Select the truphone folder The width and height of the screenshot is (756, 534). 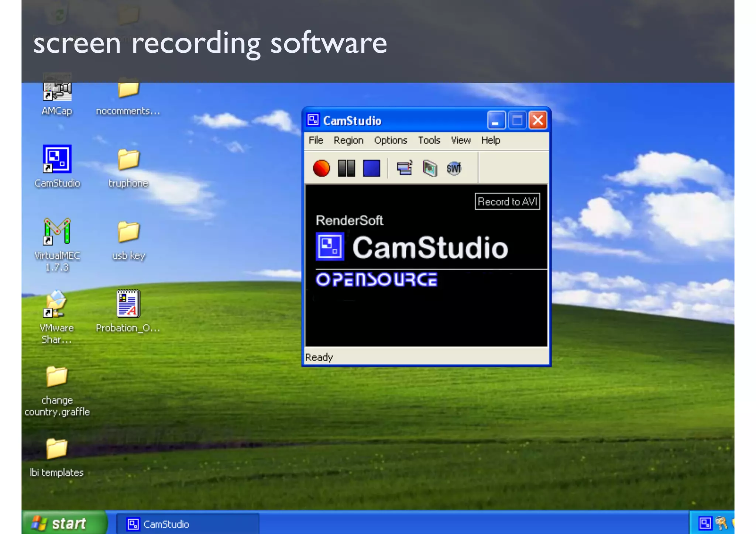(128, 168)
